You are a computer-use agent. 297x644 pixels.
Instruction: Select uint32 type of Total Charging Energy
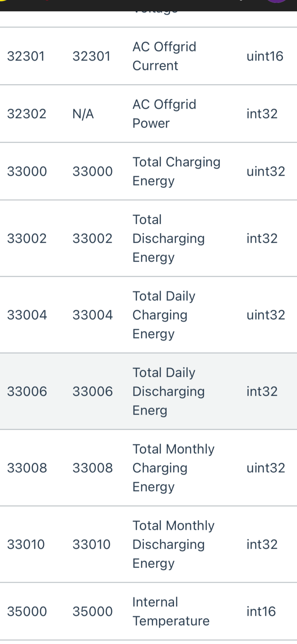tap(266, 171)
